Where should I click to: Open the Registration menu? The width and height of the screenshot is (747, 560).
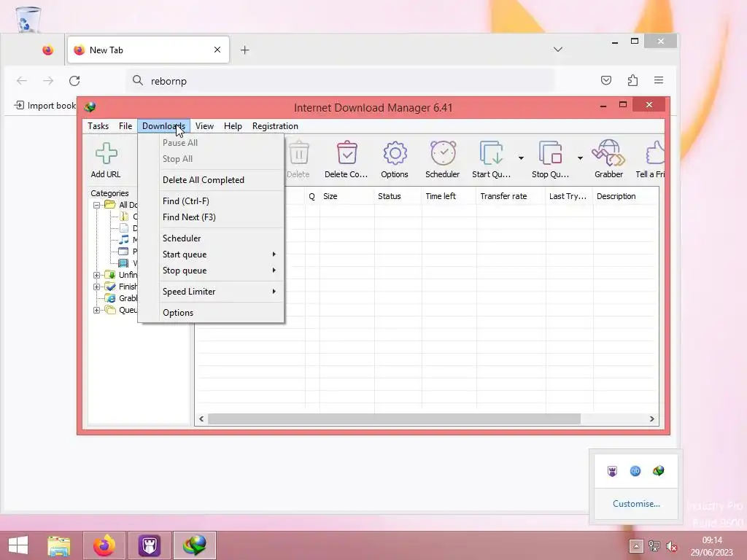point(275,125)
